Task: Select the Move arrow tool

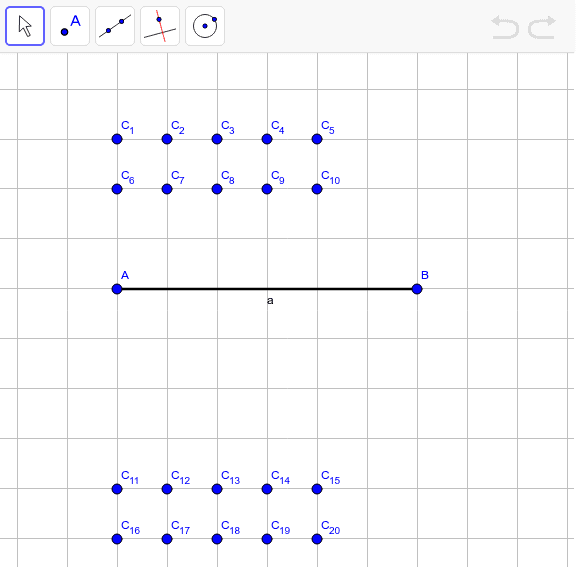Action: click(25, 26)
